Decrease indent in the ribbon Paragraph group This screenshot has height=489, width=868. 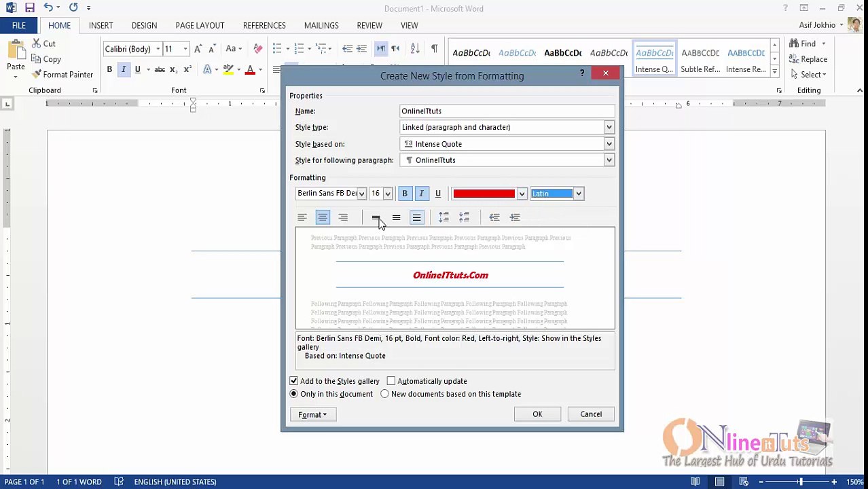point(347,49)
